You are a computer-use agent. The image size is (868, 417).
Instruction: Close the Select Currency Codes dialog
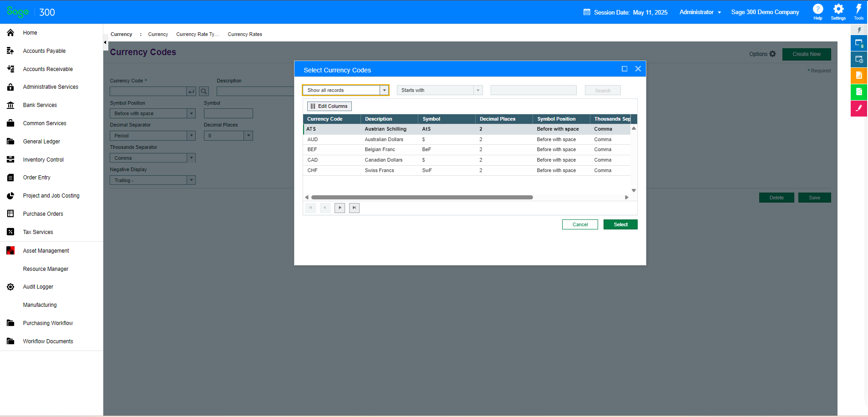click(638, 69)
